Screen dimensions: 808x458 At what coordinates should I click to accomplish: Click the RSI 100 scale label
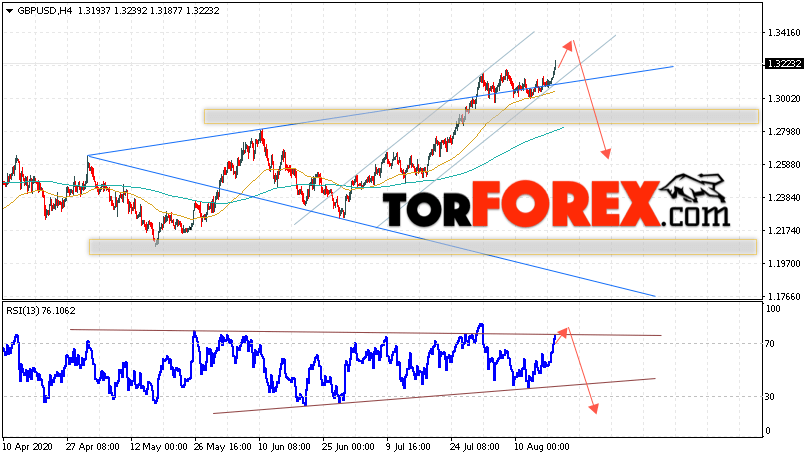click(773, 309)
